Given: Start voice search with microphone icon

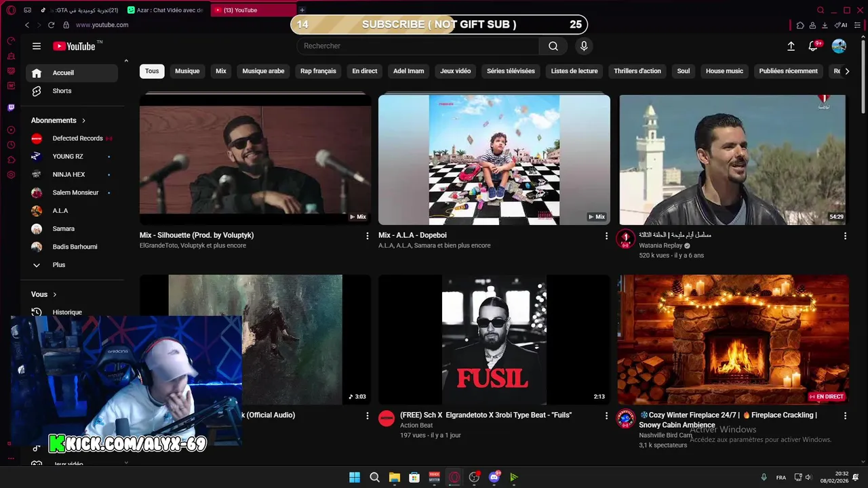Looking at the screenshot, I should [584, 46].
